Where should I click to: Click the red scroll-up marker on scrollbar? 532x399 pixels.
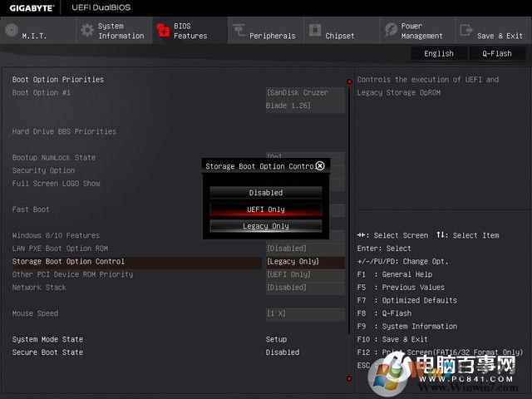pyautogui.click(x=349, y=81)
